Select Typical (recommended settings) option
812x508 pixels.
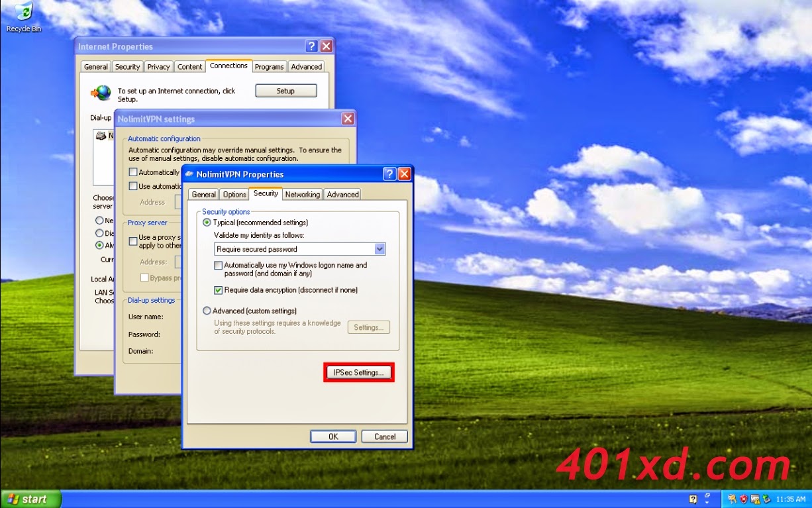click(x=207, y=223)
